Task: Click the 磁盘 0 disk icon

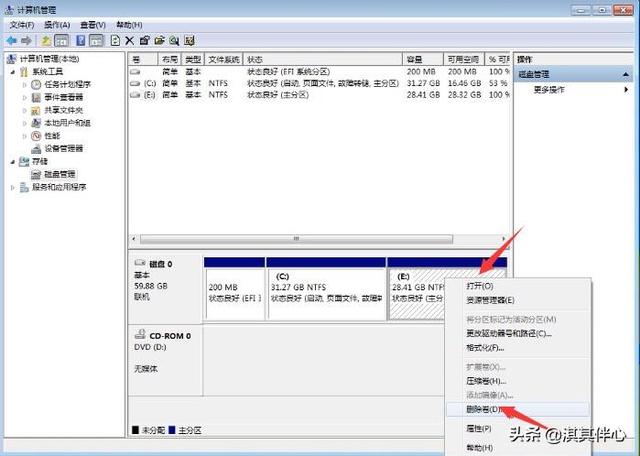Action: point(140,263)
